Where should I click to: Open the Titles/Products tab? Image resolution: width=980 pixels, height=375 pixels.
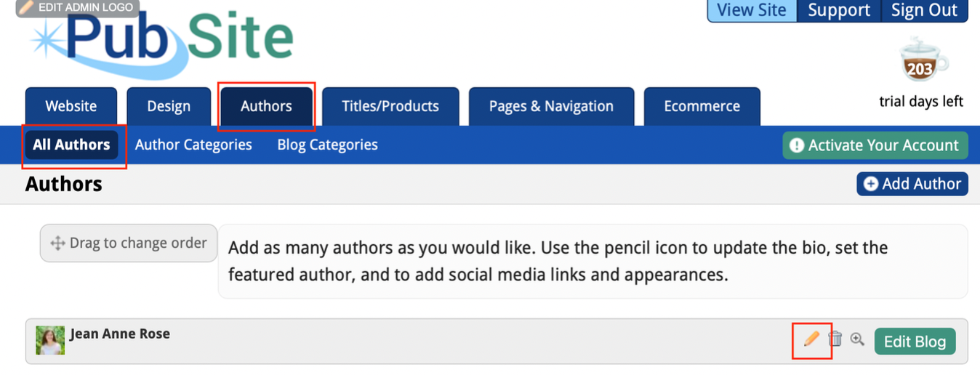[x=390, y=106]
